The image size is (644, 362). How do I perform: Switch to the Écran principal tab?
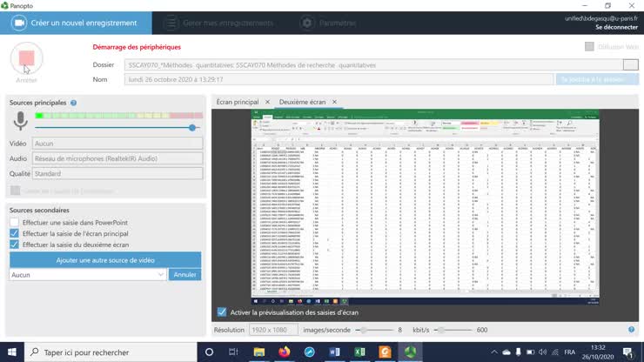238,102
